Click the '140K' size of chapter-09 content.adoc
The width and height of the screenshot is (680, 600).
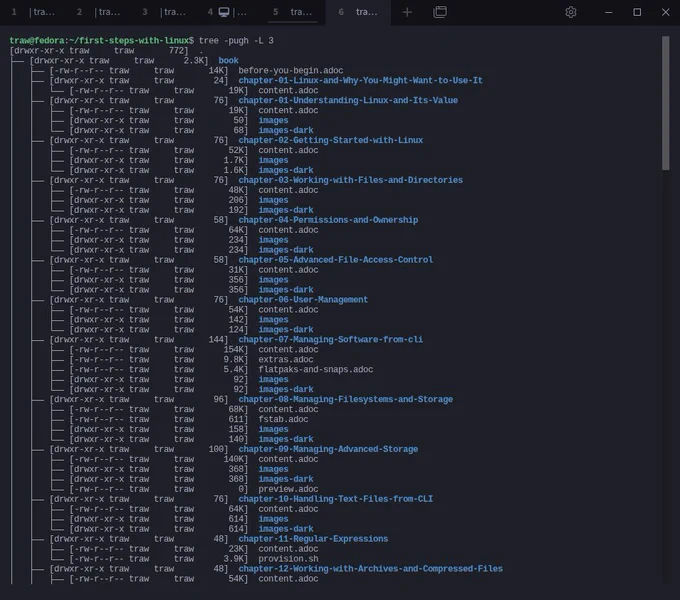click(233, 459)
